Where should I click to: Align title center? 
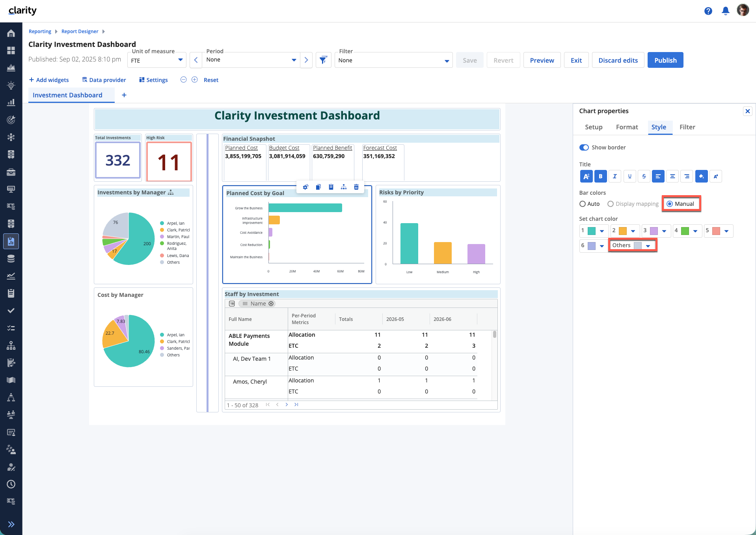click(672, 176)
